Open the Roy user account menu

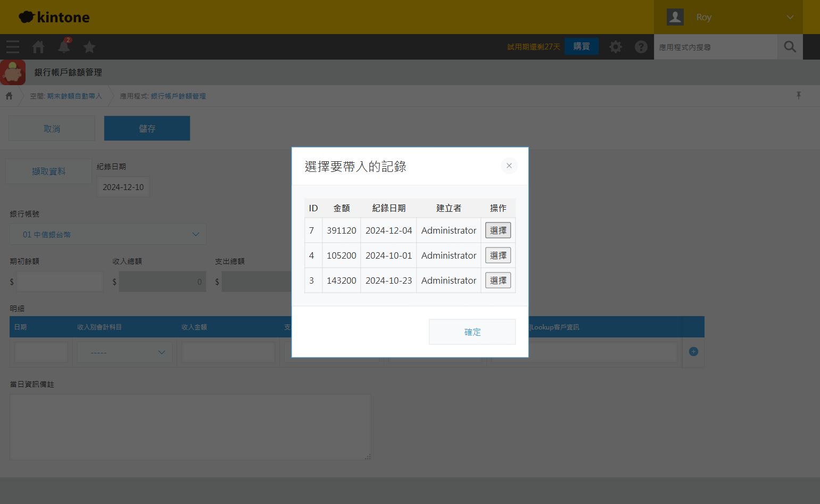click(728, 17)
